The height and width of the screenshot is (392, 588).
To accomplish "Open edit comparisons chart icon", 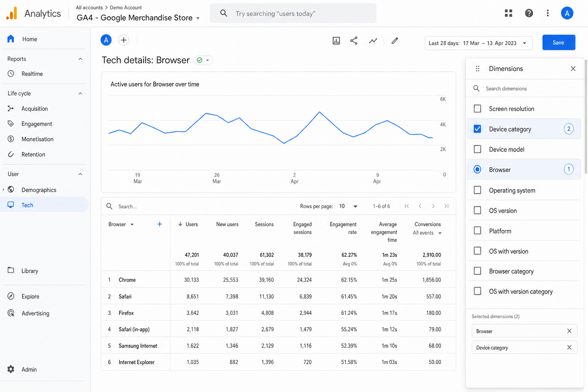I will 336,41.
